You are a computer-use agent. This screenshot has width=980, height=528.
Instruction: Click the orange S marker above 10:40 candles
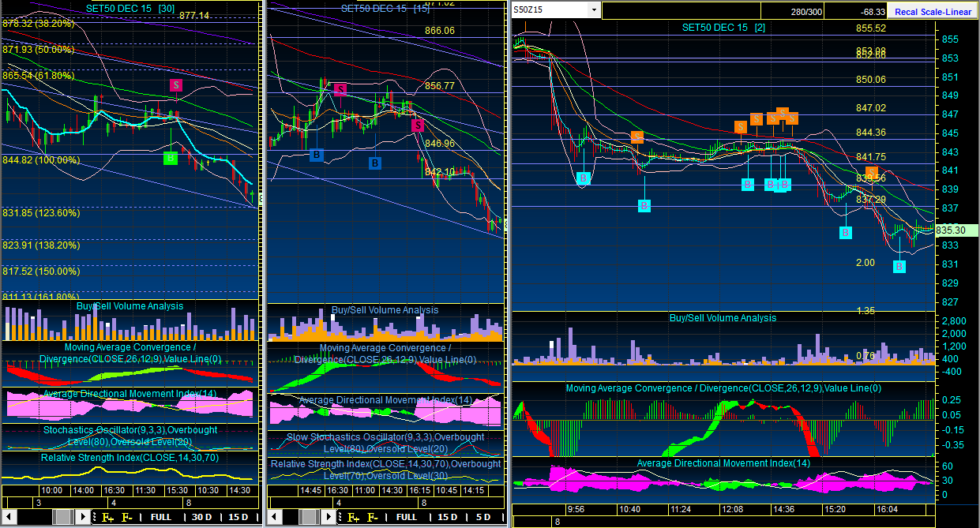tap(637, 137)
